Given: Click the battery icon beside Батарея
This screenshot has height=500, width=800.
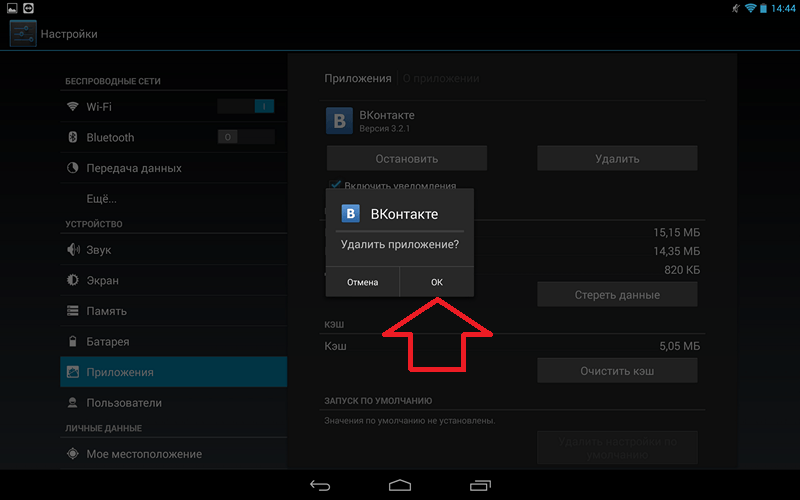Looking at the screenshot, I should pos(73,341).
